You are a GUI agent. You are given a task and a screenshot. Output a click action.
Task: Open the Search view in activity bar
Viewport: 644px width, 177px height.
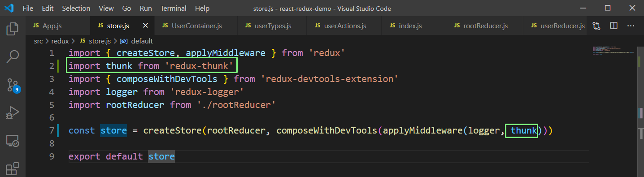pos(13,57)
